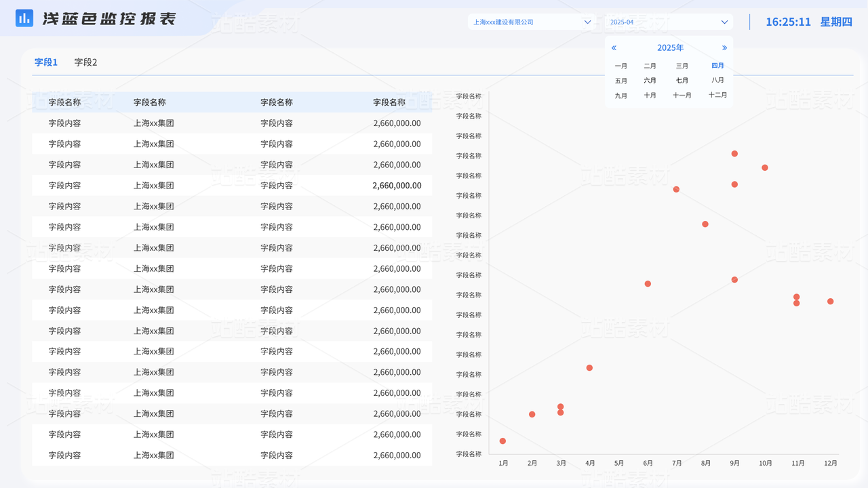Click the lowest scatter point above 9月
This screenshot has height=488, width=868.
pyautogui.click(x=734, y=280)
